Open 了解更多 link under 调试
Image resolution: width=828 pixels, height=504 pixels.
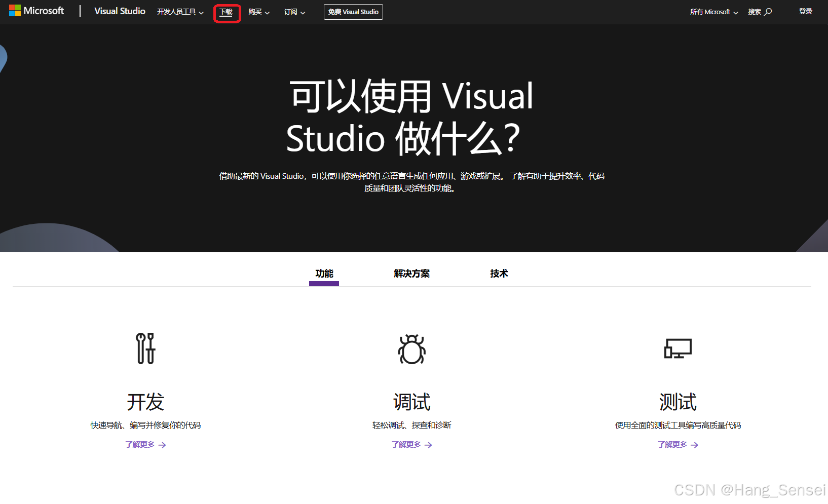point(412,445)
